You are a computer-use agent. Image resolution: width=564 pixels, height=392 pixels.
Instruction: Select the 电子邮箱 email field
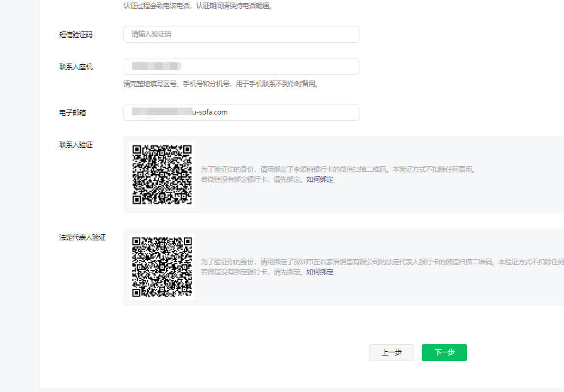(x=241, y=112)
